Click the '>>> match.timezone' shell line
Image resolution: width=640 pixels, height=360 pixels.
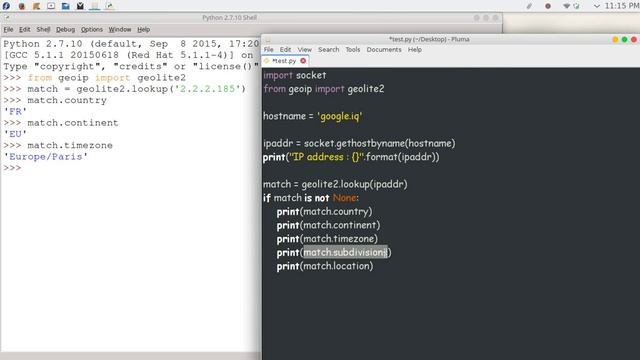pyautogui.click(x=58, y=145)
